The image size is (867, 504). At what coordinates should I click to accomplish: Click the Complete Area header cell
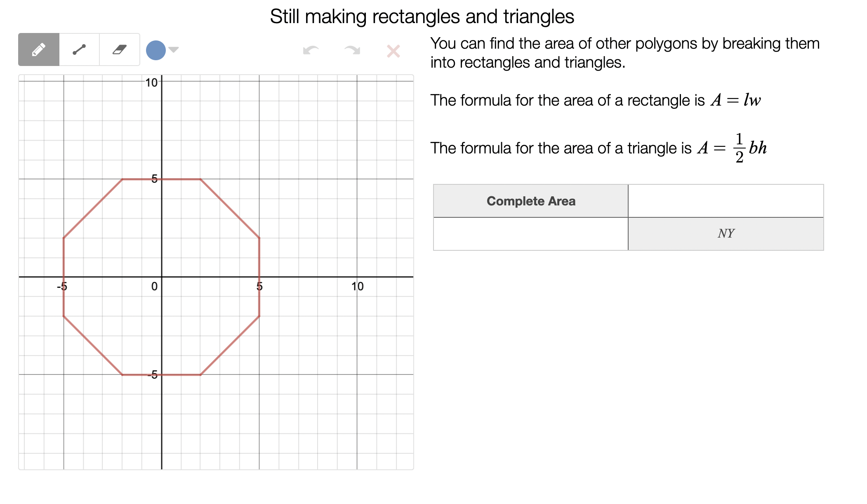tap(530, 201)
